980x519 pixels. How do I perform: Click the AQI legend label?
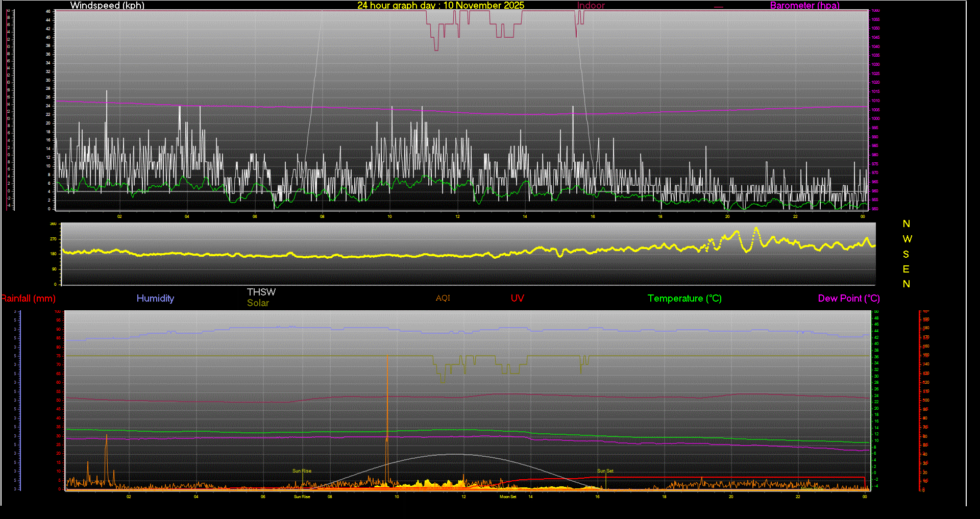click(443, 299)
